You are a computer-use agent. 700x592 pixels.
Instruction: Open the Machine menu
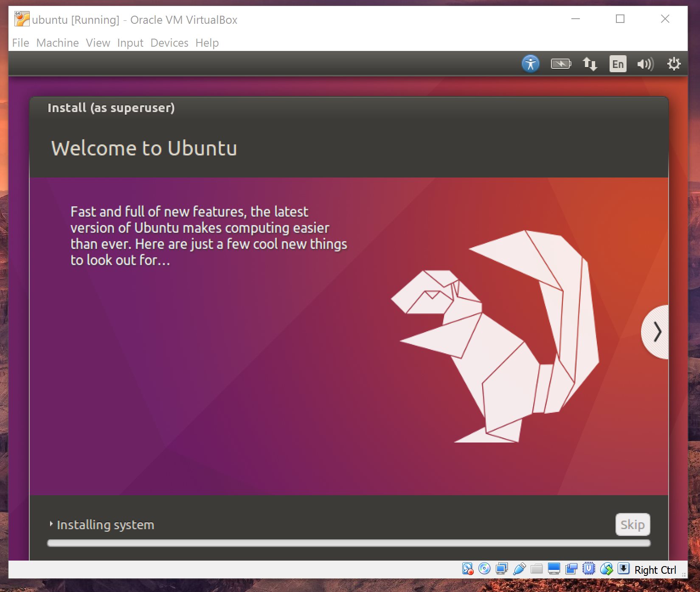pyautogui.click(x=57, y=43)
